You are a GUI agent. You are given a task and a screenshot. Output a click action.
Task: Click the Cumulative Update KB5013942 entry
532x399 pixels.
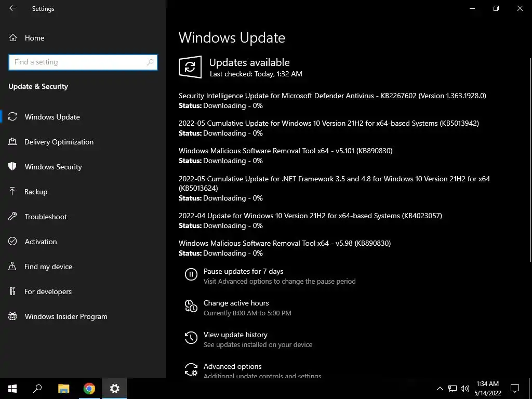click(329, 128)
